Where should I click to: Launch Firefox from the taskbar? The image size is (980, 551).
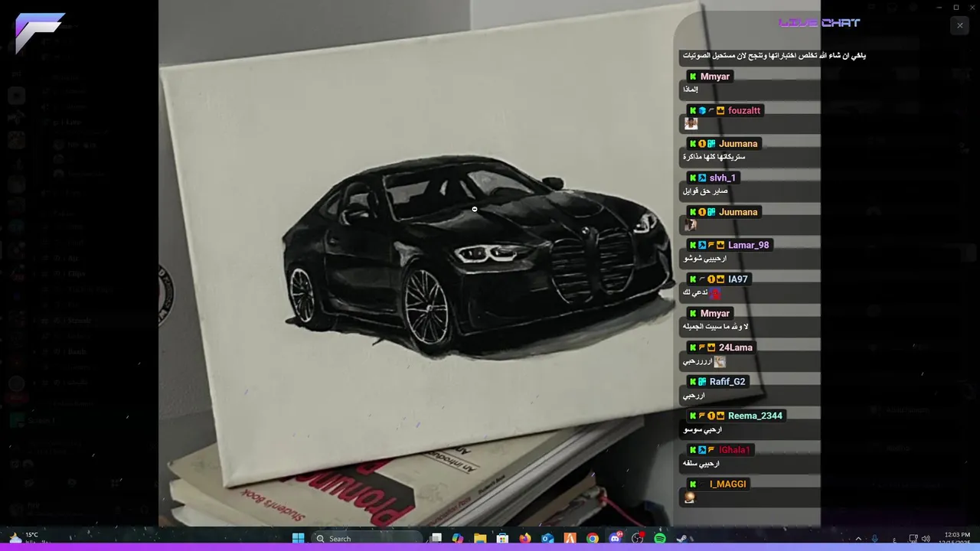(x=524, y=539)
